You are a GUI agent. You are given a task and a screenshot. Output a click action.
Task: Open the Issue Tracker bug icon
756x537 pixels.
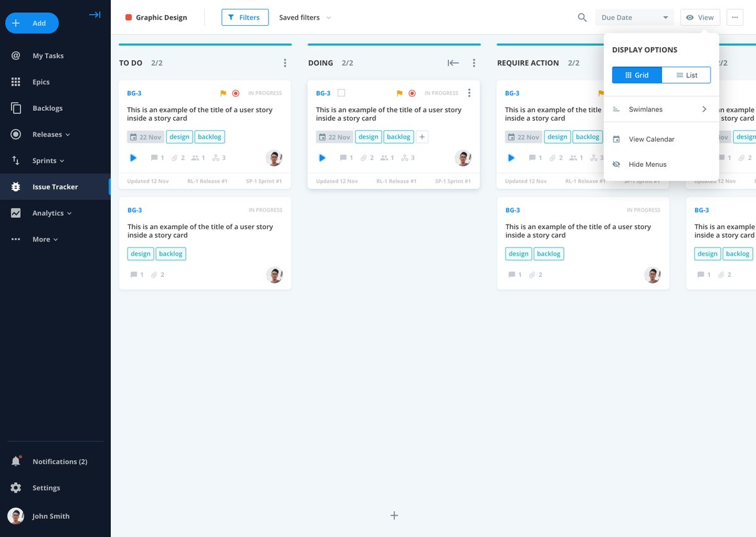[16, 186]
